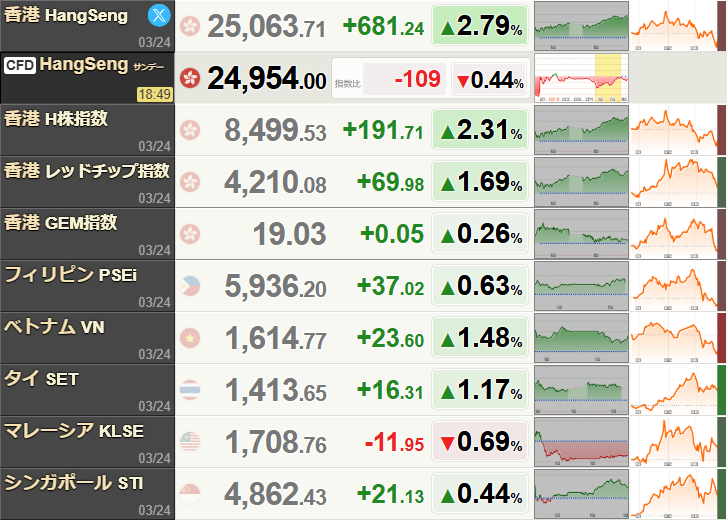
Task: Click the red intraday chart in the KLSE row
Action: 581,442
